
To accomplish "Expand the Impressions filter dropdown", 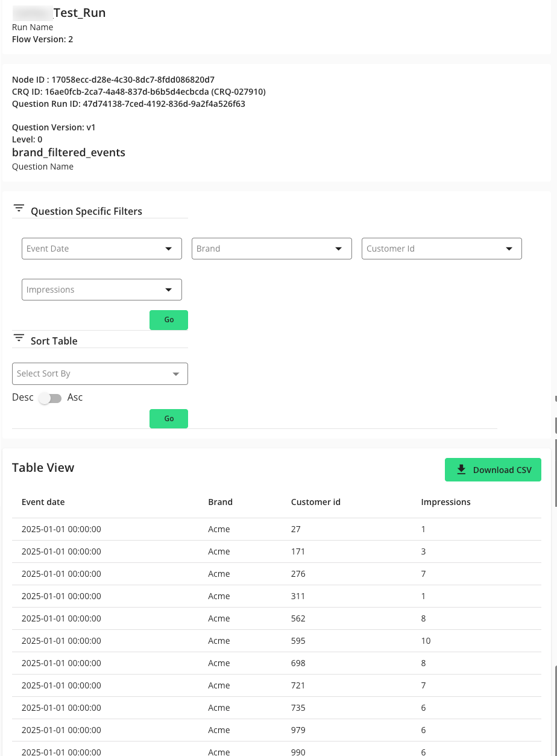I will click(x=101, y=290).
